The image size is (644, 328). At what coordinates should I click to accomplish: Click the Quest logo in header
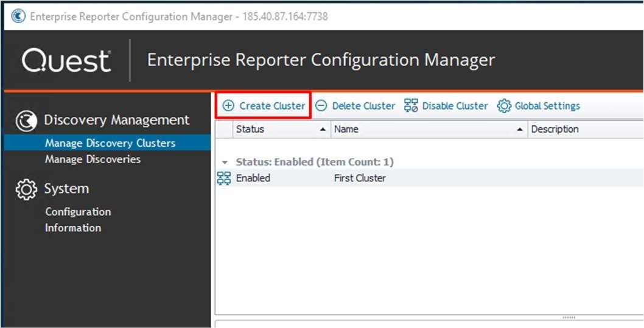click(x=66, y=61)
